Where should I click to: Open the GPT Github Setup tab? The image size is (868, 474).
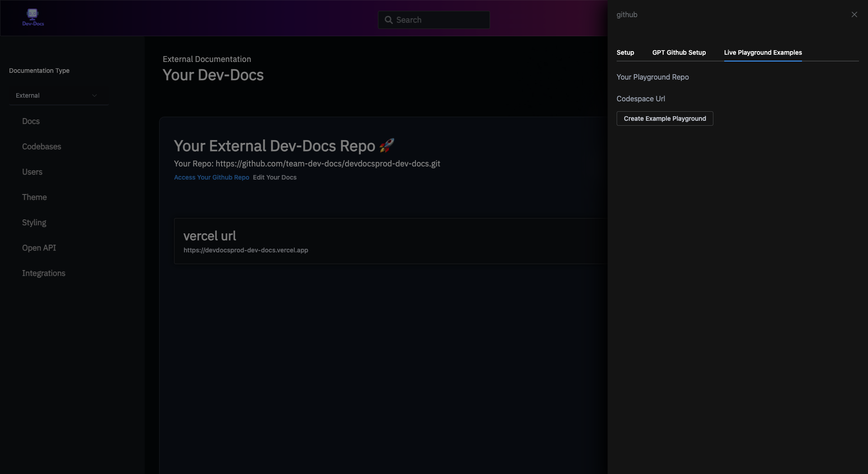679,52
